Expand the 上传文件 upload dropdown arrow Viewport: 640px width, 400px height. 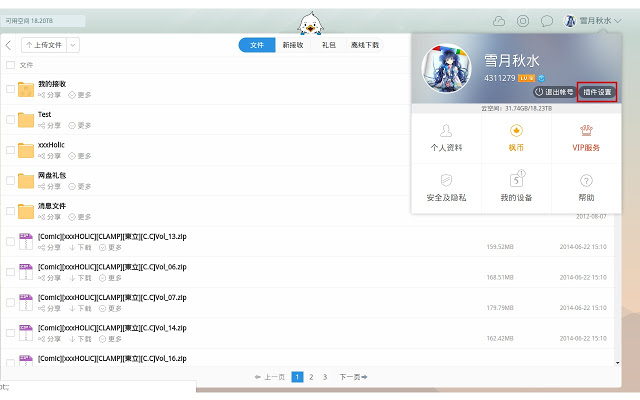pos(73,45)
